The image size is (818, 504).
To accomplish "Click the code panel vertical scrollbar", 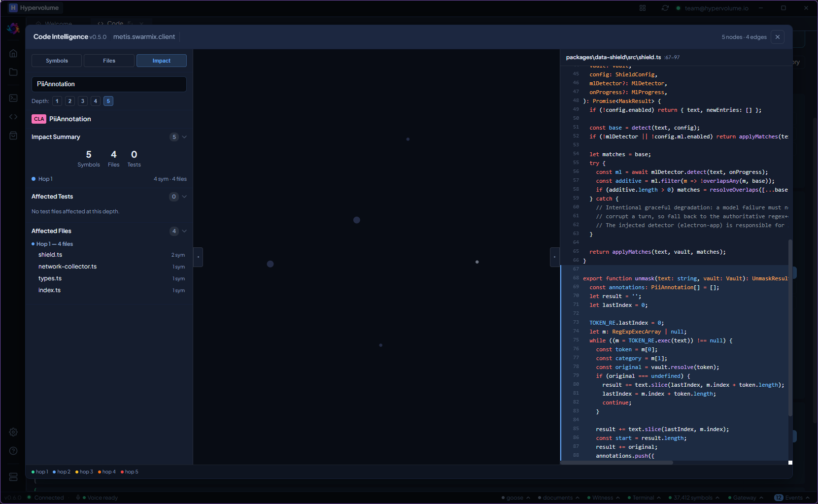I will pyautogui.click(x=790, y=328).
